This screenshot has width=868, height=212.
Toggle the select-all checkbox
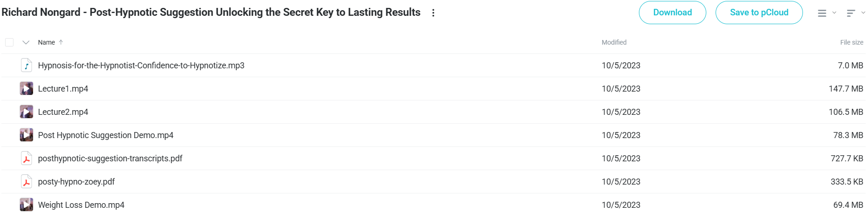coord(9,42)
